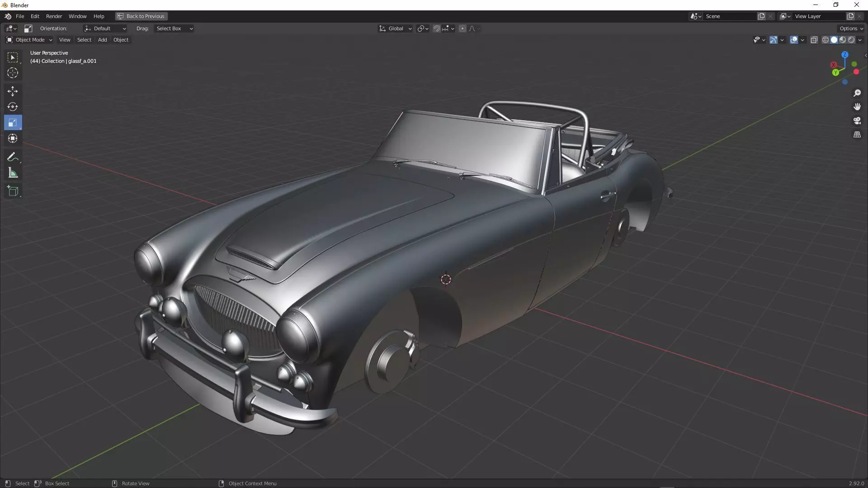Open the Add menu in viewport header
This screenshot has width=868, height=488.
[102, 40]
